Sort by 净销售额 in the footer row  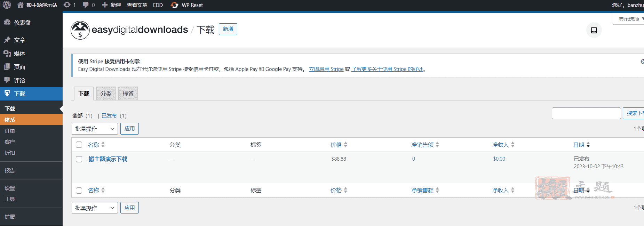(425, 190)
